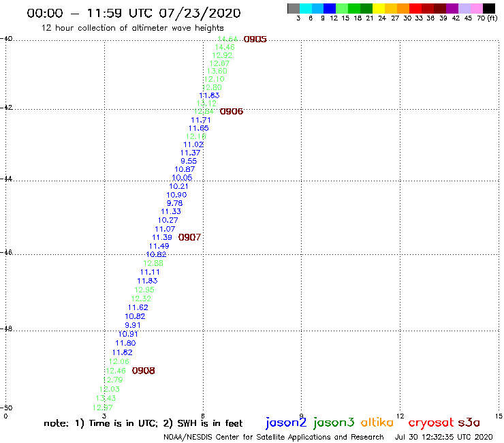Click the 9.55 wave height value

(x=189, y=161)
